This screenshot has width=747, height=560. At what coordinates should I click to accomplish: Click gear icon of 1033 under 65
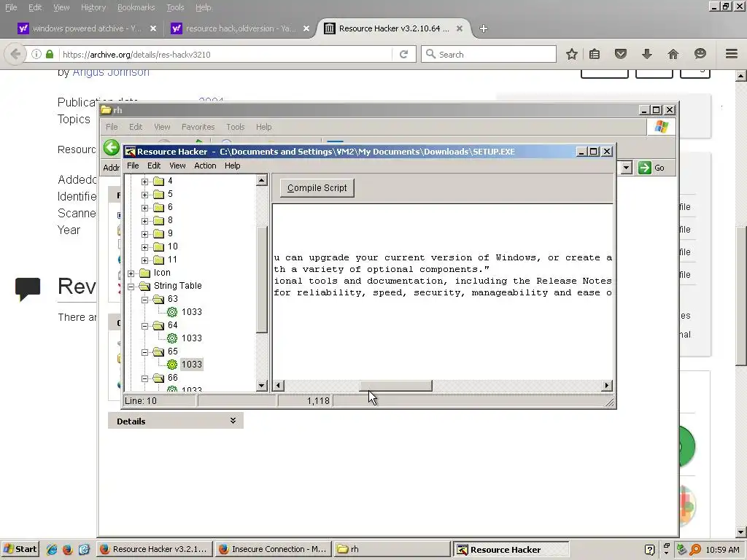coord(172,365)
